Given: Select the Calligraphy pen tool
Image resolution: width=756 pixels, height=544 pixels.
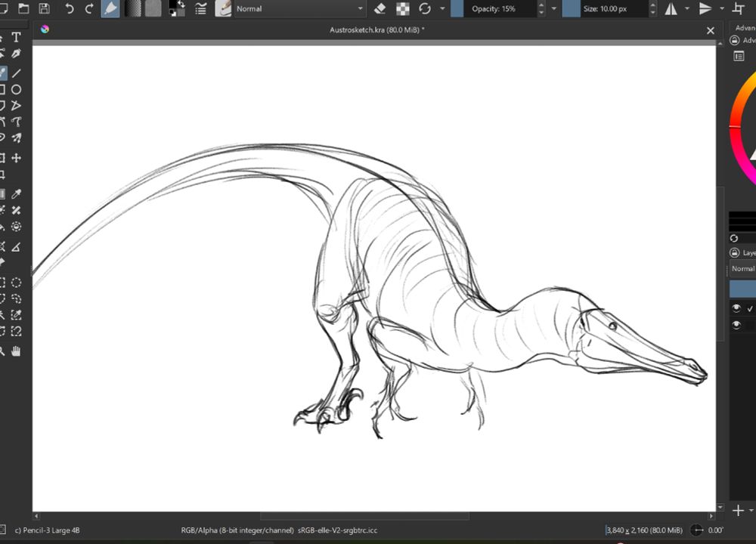Looking at the screenshot, I should coord(17,54).
